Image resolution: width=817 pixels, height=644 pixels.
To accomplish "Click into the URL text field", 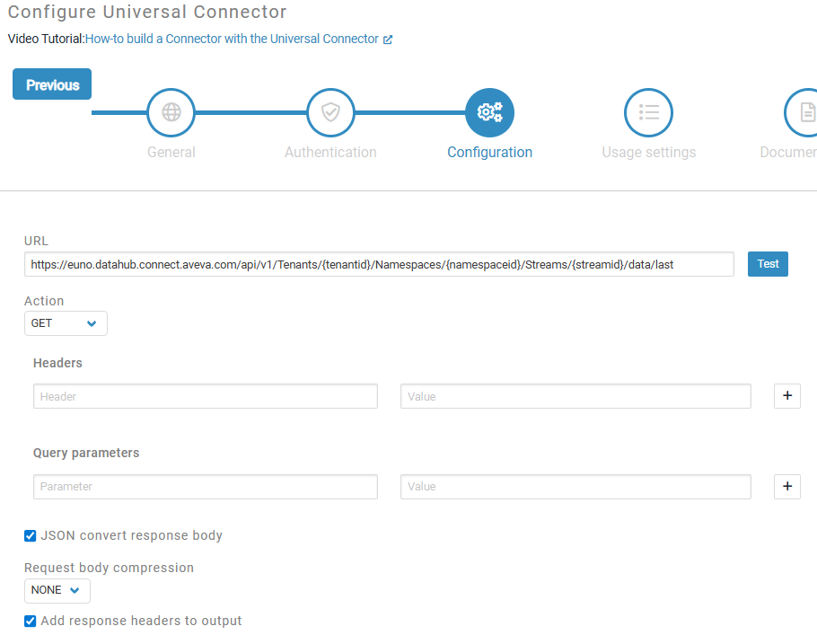I will tap(379, 264).
